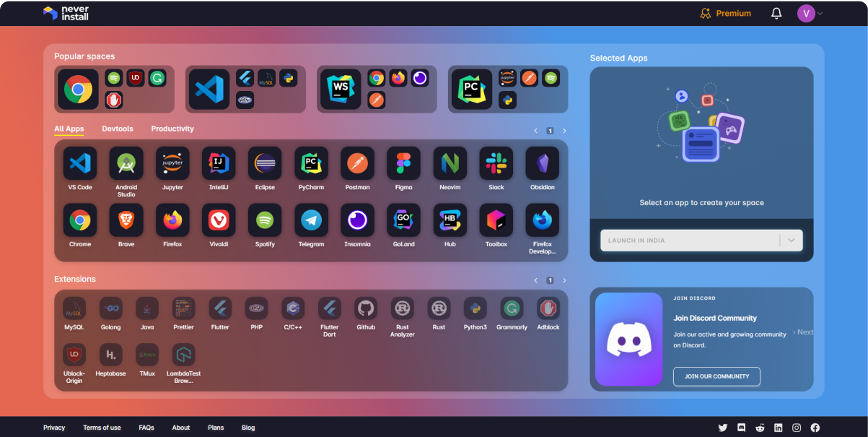Open the Instagram footer link

[x=797, y=428]
